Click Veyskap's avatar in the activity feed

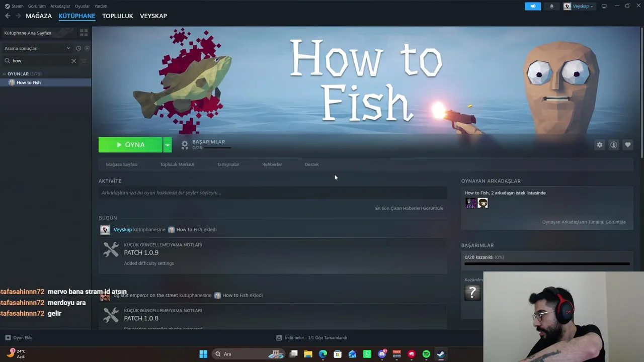click(x=105, y=230)
